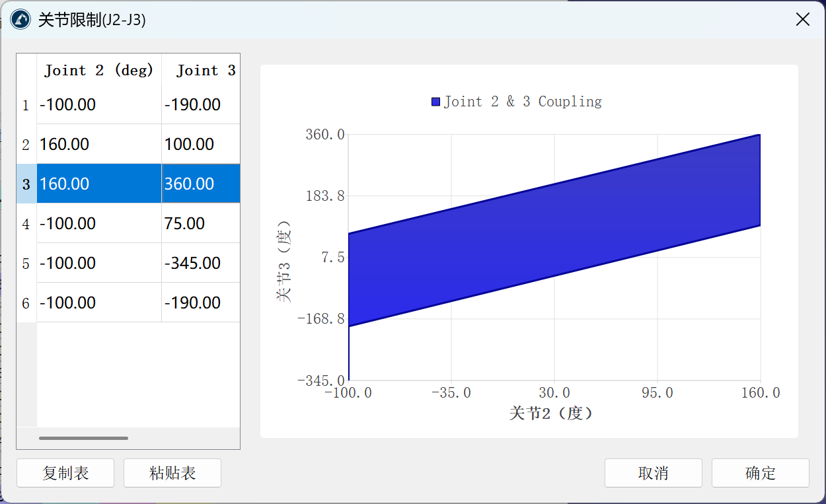The height and width of the screenshot is (504, 826).
Task: Select row header 6 in the table
Action: 26,303
